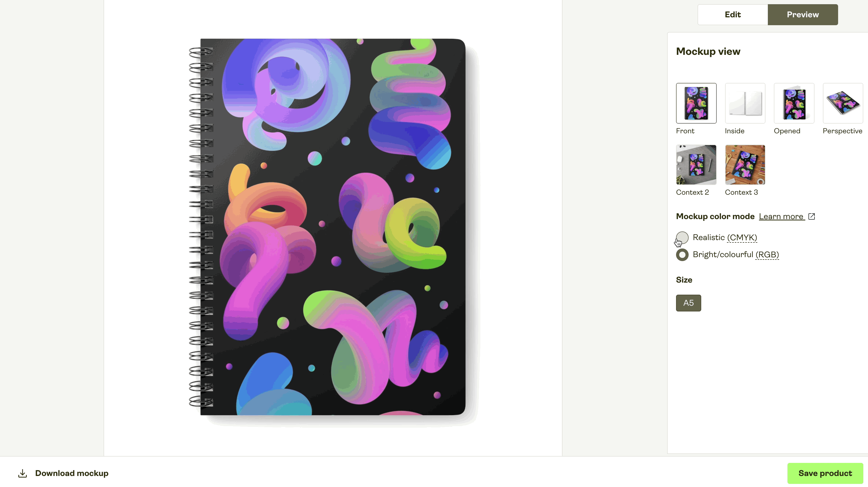Click the RGB abbreviation text
Viewport: 868px width, 487px height.
pyautogui.click(x=767, y=255)
